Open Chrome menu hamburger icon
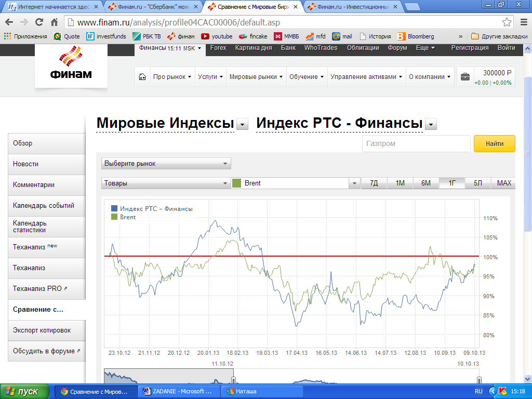This screenshot has width=532, height=399. pyautogui.click(x=524, y=22)
